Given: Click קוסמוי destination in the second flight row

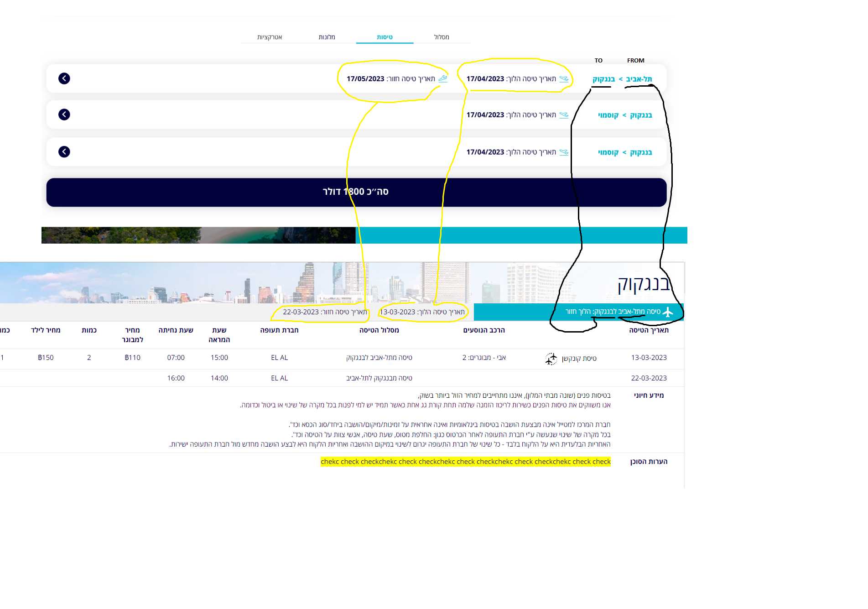Looking at the screenshot, I should [608, 115].
